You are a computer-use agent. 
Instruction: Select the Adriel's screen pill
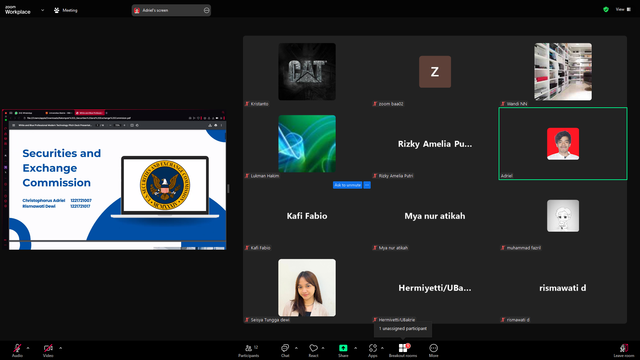click(x=171, y=10)
